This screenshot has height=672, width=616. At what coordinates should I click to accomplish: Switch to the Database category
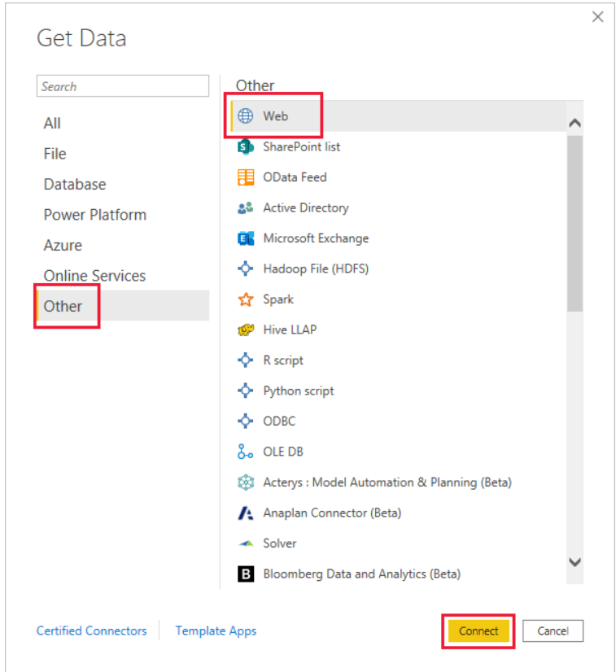coord(75,185)
